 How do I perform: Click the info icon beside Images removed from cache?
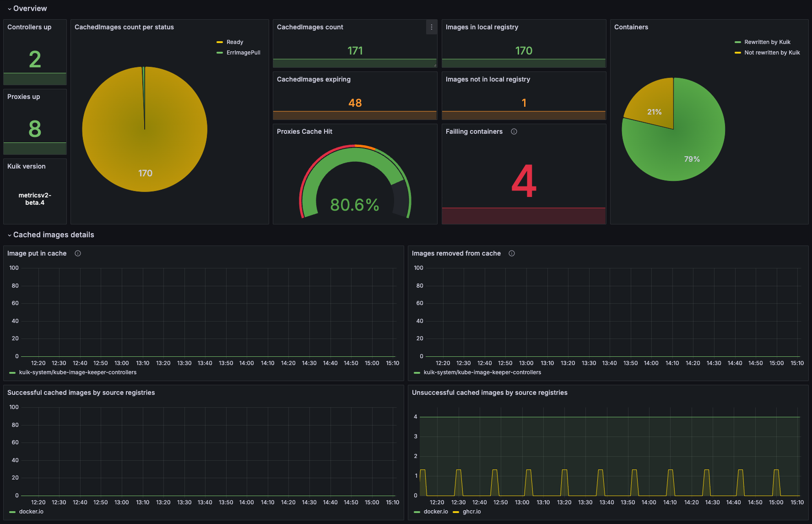512,253
